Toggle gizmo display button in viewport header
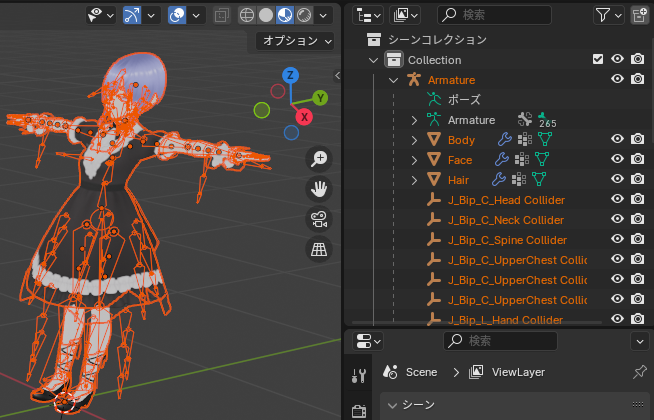The image size is (654, 420). tap(132, 15)
